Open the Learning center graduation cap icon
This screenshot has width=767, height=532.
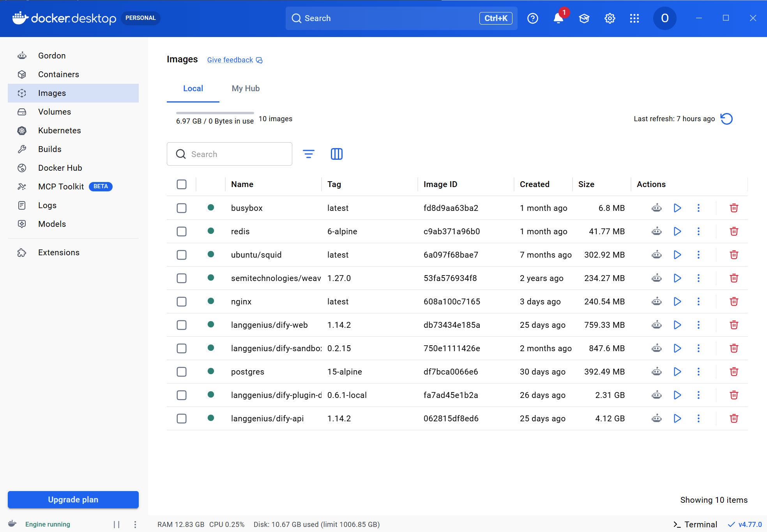584,18
